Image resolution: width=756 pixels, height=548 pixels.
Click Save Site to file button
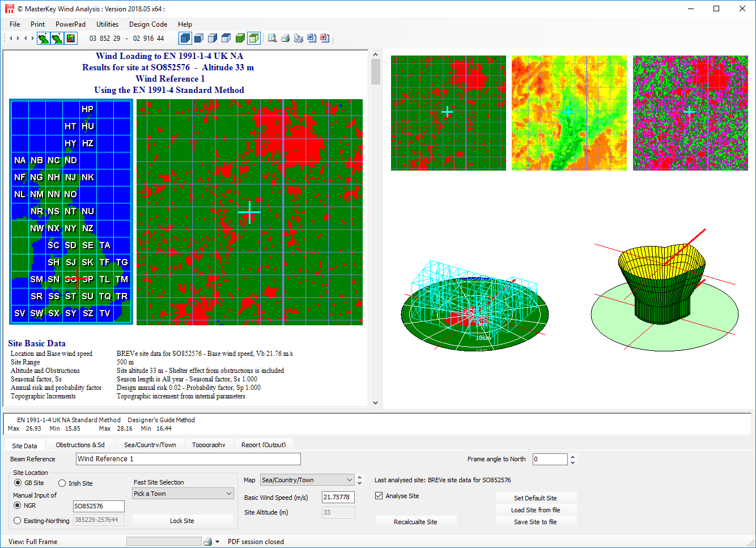(536, 522)
